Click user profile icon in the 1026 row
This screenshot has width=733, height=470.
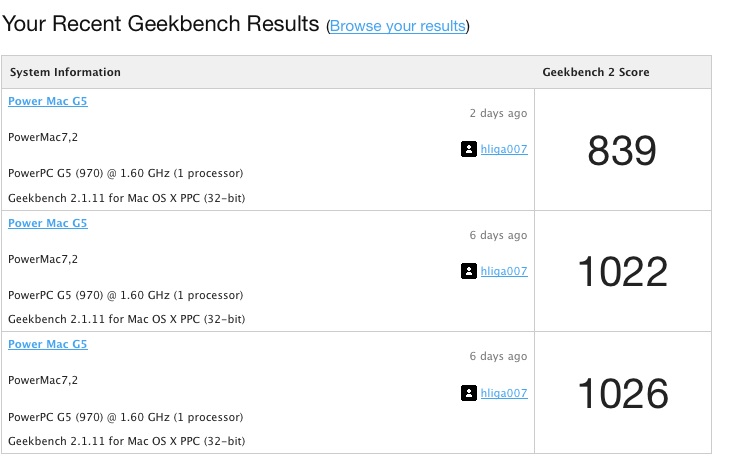point(468,393)
